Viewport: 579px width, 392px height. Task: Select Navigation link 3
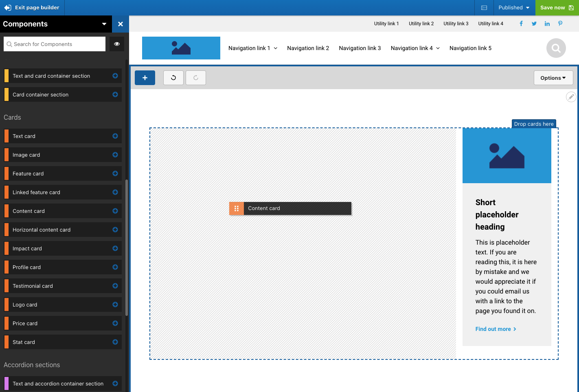tap(360, 48)
